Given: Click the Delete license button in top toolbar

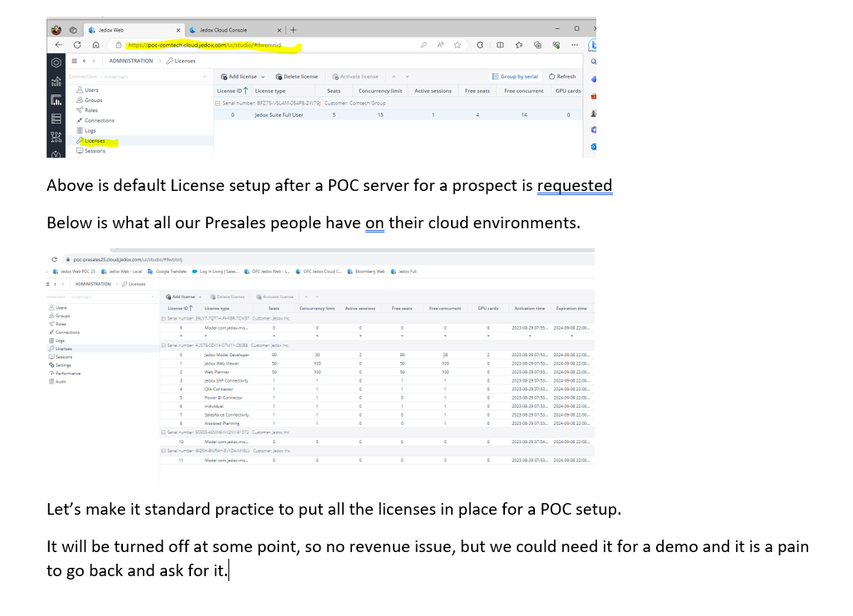Looking at the screenshot, I should (x=297, y=76).
